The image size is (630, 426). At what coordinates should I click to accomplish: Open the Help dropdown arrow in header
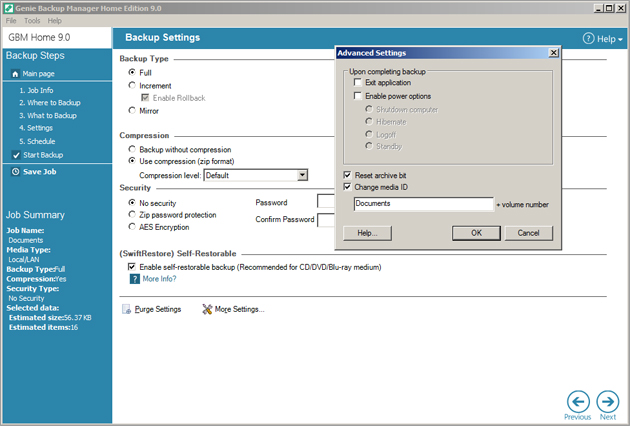click(x=620, y=39)
